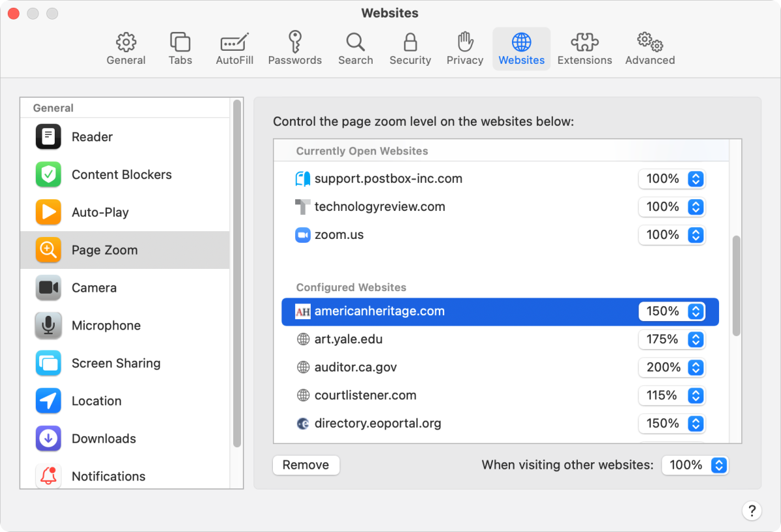Open the 150% dropdown for directory.eoportal.org

click(x=672, y=423)
